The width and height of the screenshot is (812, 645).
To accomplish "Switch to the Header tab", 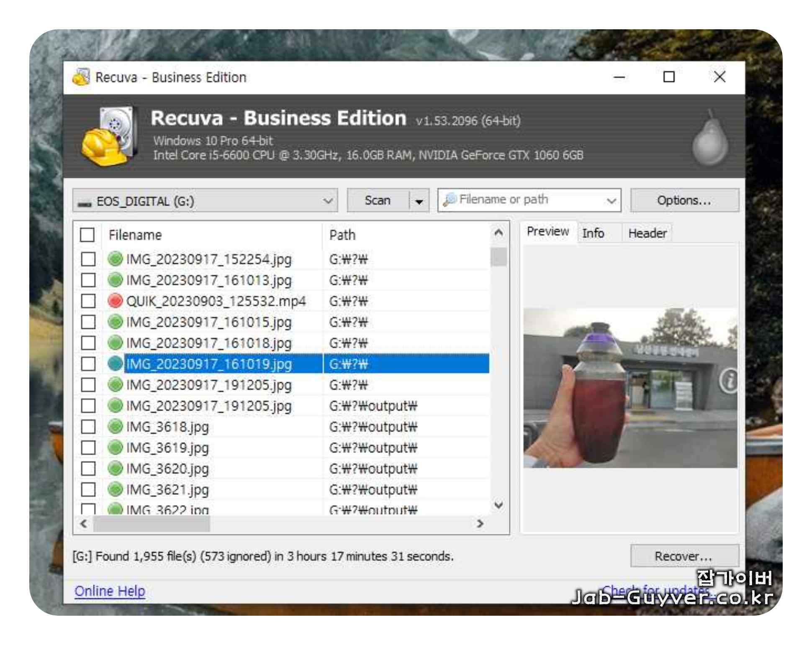I will point(647,233).
